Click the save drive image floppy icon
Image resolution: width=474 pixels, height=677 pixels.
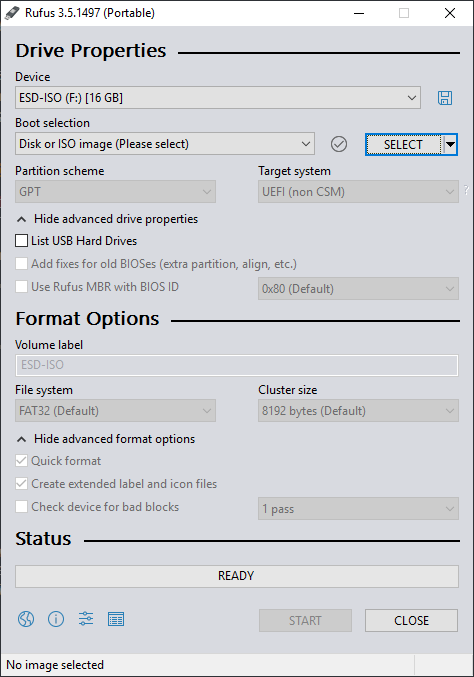(445, 98)
